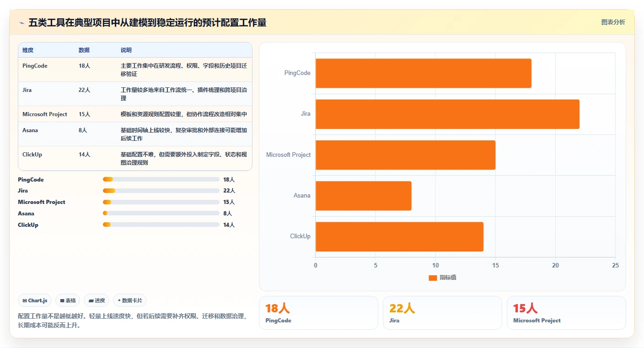The image size is (644, 348).
Task: Click the ClickUp label on chart axis
Action: (x=300, y=236)
